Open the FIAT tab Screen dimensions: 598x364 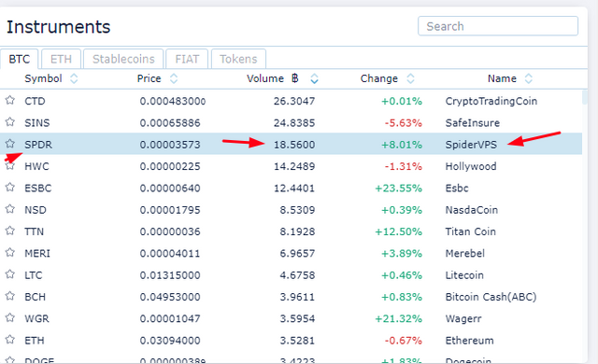point(187,59)
